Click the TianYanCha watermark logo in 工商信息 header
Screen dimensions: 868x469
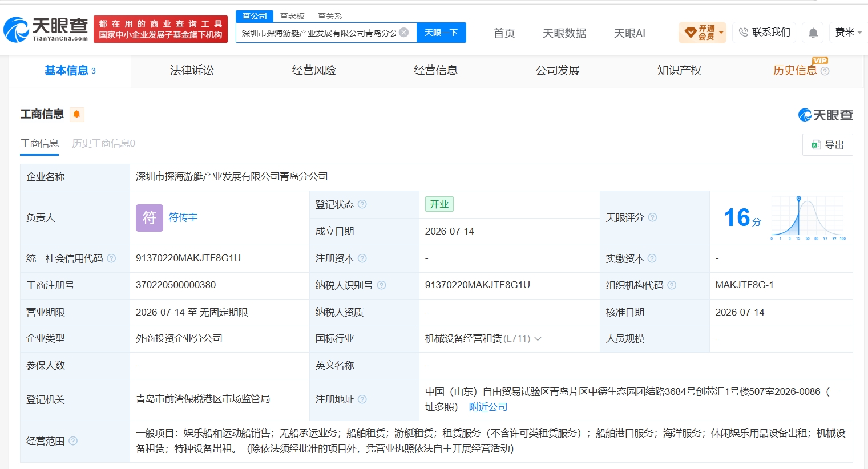[x=825, y=115]
